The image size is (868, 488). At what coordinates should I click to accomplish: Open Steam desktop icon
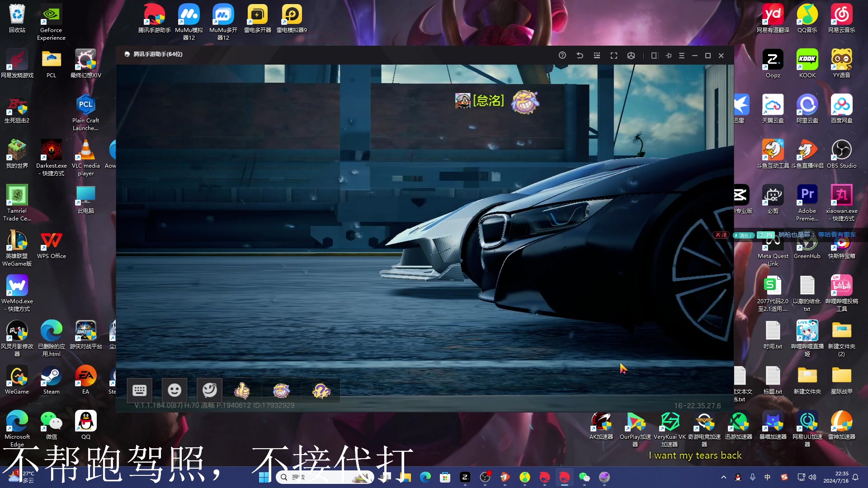(x=51, y=380)
